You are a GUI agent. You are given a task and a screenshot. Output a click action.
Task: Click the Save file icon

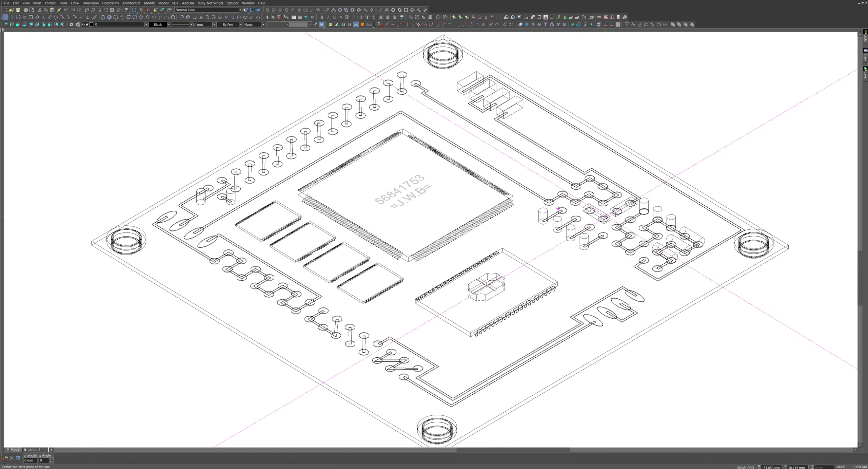(x=18, y=10)
